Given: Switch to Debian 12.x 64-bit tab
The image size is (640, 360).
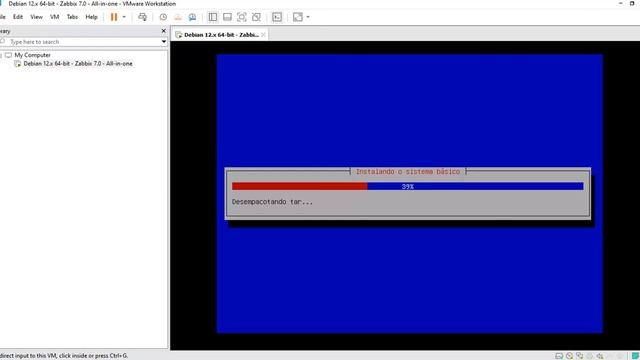Looking at the screenshot, I should tap(221, 35).
